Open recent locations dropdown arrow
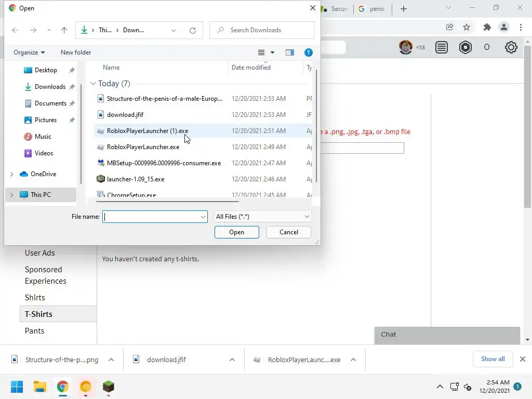 click(49, 30)
